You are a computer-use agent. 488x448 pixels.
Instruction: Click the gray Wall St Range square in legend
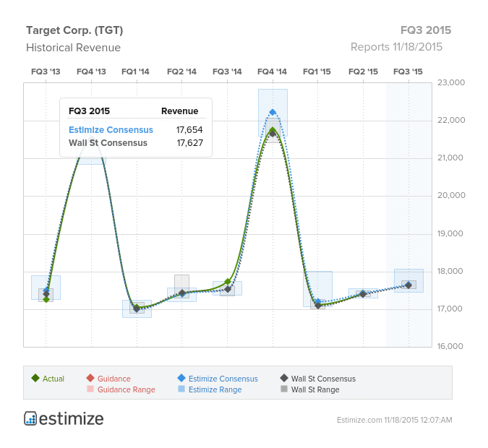coord(284,389)
